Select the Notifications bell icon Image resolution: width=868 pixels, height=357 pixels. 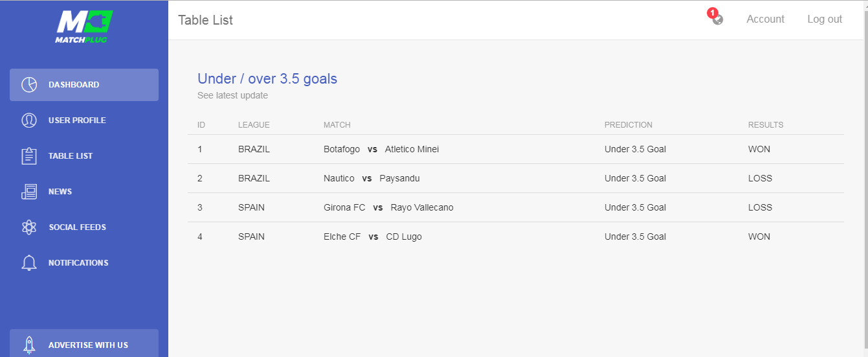(x=28, y=263)
